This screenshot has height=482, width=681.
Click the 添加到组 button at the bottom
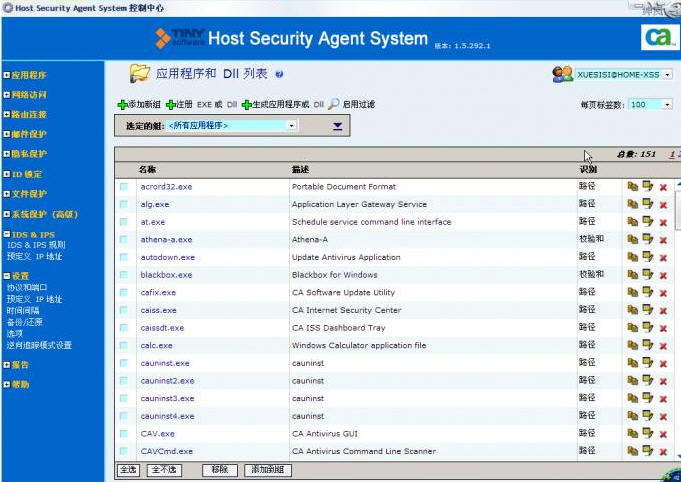click(268, 470)
